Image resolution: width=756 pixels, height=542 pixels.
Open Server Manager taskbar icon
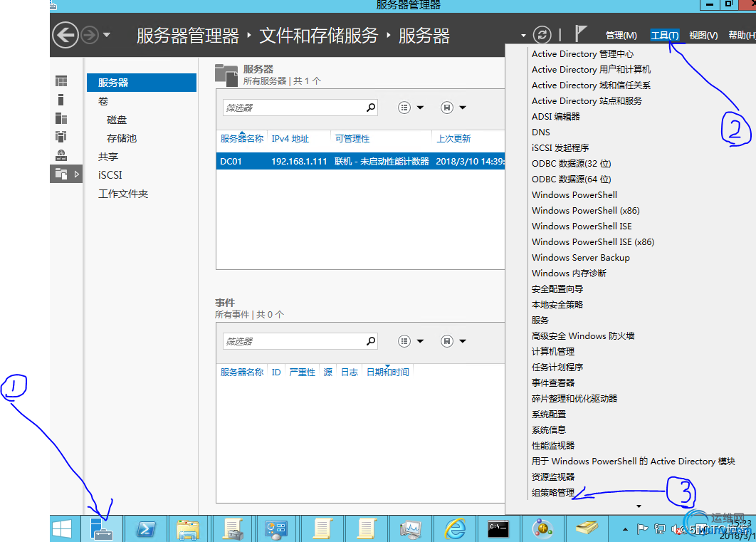pos(102,529)
